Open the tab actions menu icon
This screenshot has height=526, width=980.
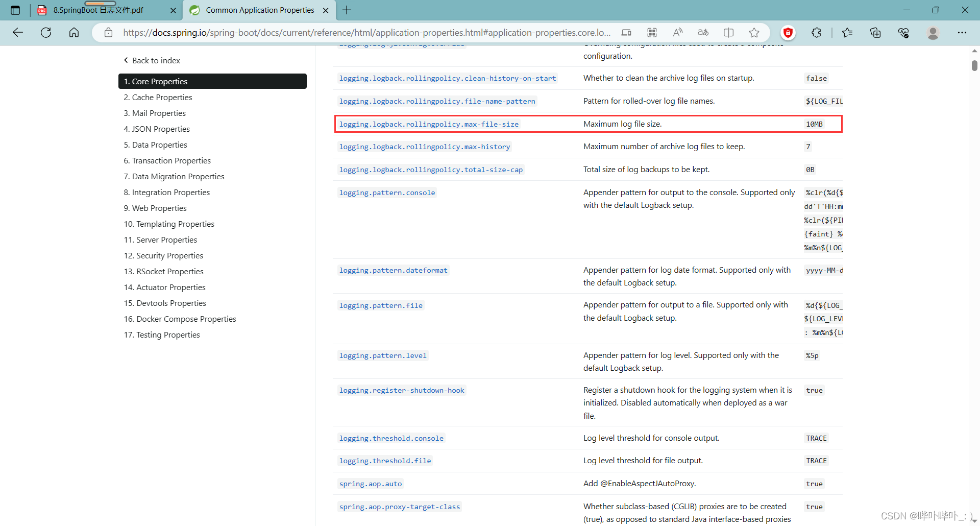pyautogui.click(x=15, y=10)
